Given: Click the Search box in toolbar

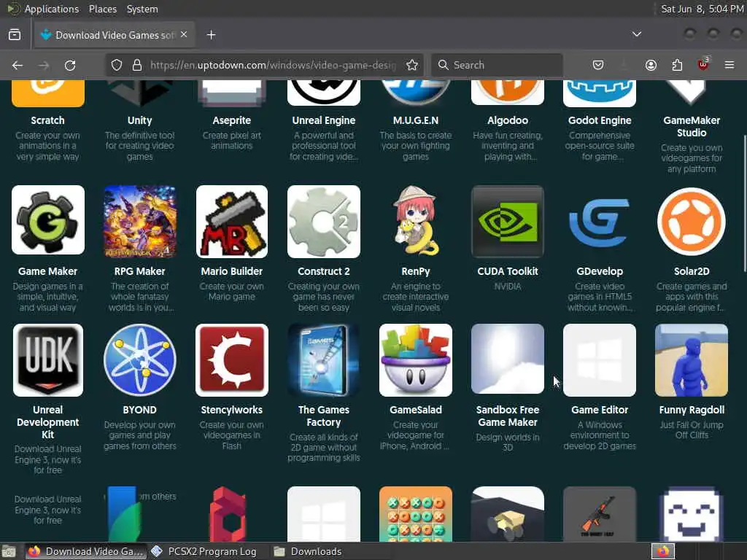Looking at the screenshot, I should coord(497,65).
